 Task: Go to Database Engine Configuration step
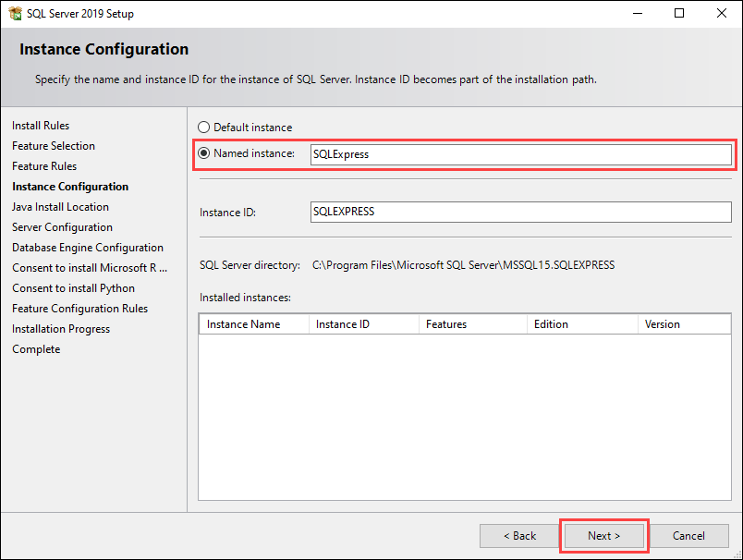[88, 248]
